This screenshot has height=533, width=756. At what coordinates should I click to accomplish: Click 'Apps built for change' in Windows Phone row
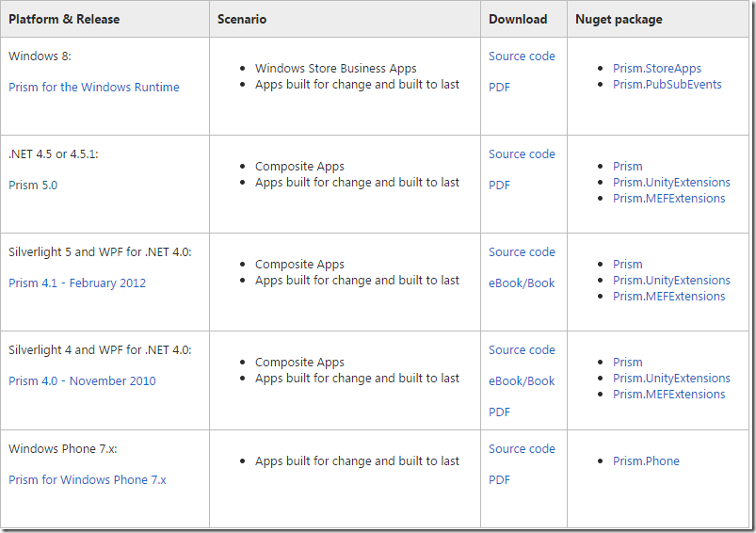tap(357, 461)
